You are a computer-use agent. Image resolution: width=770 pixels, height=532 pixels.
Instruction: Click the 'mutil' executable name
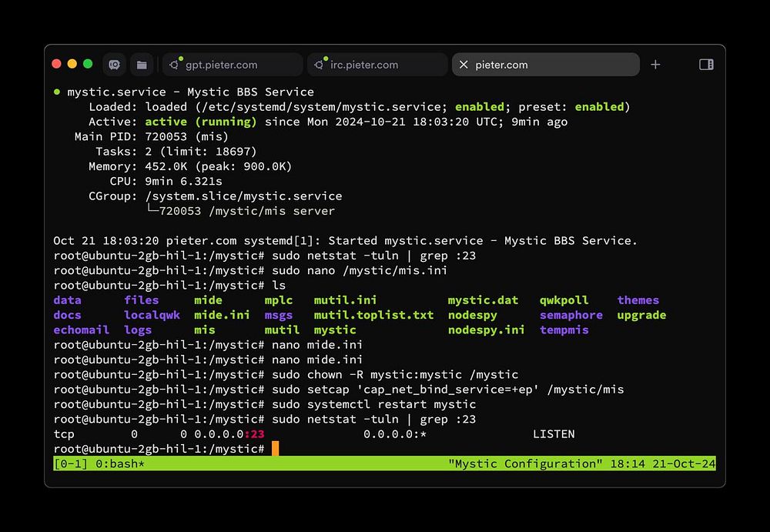tap(282, 330)
